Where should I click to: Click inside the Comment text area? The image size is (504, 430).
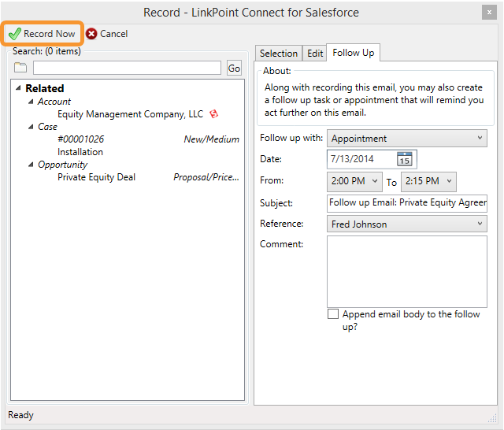tap(407, 272)
